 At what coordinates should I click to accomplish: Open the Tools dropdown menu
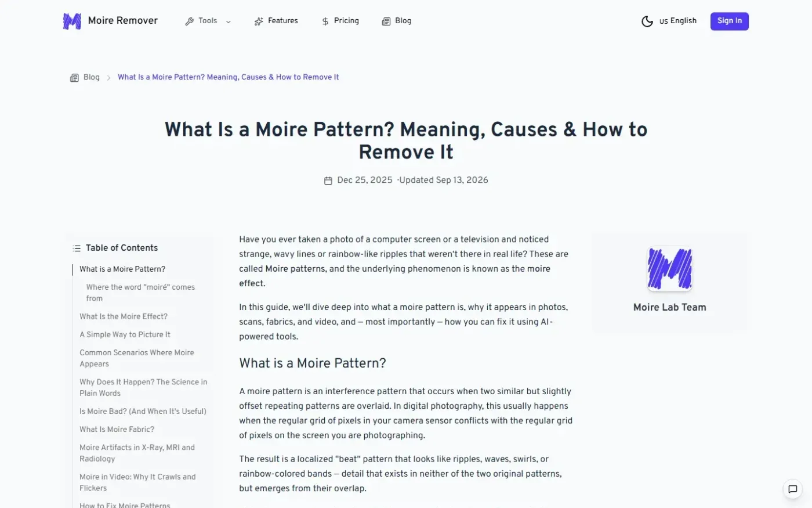208,21
